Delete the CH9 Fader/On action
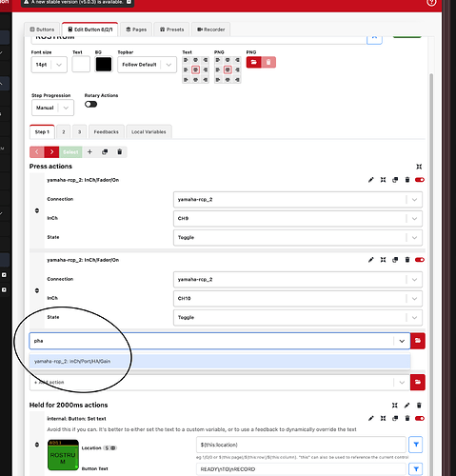 (407, 180)
